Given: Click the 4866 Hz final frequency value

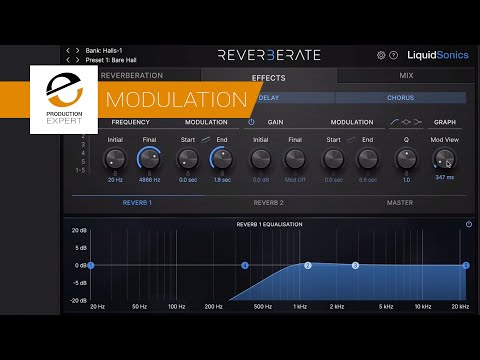Looking at the screenshot, I should pos(149,180).
